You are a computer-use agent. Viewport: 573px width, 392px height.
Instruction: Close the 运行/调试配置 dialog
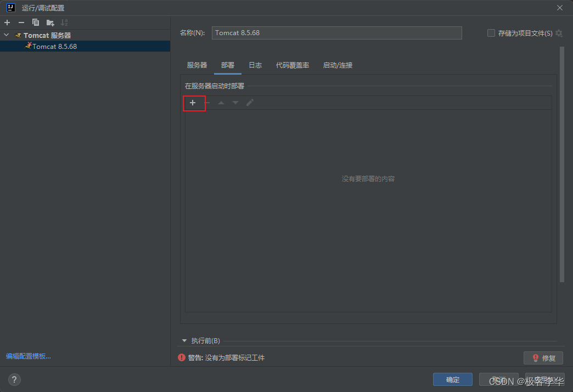[x=559, y=8]
